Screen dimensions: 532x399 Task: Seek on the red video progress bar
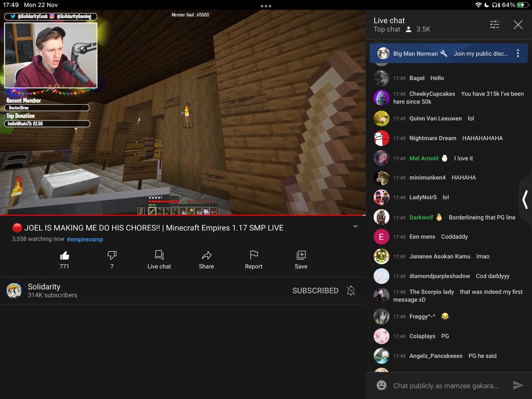pyautogui.click(x=183, y=215)
